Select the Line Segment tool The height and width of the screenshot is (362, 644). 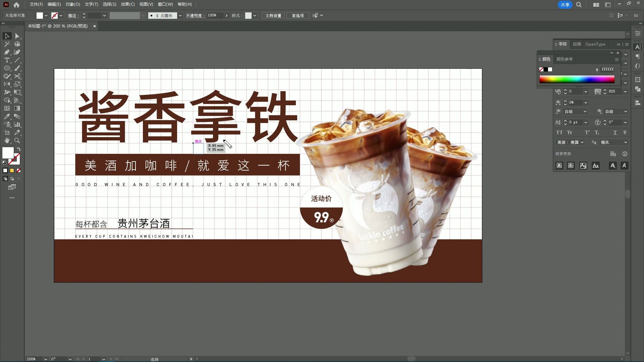pos(17,60)
